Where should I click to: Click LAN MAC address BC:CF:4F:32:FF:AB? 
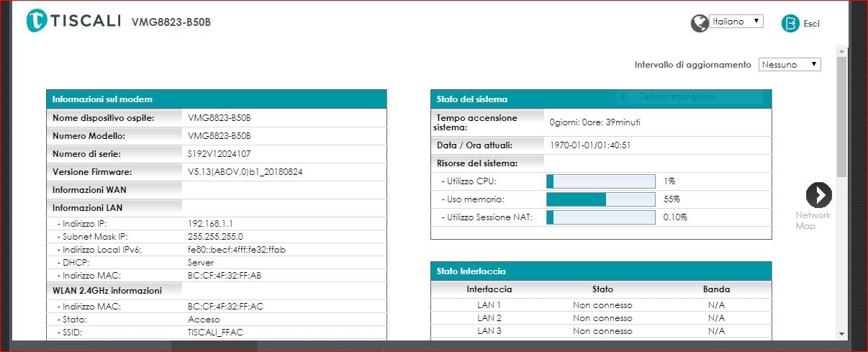(x=225, y=275)
